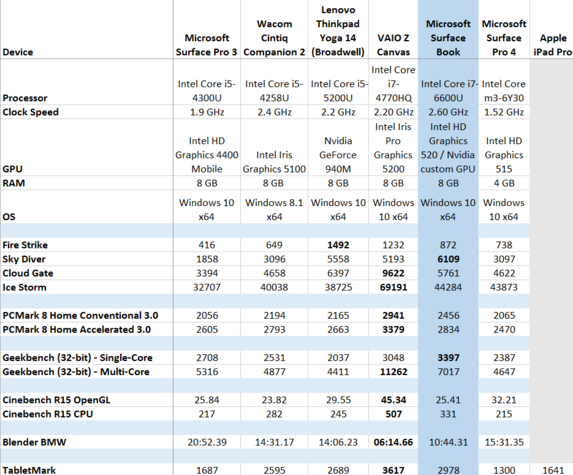Click the 2978 Surface Book TabletMark score
This screenshot has width=573, height=475.
[x=448, y=470]
